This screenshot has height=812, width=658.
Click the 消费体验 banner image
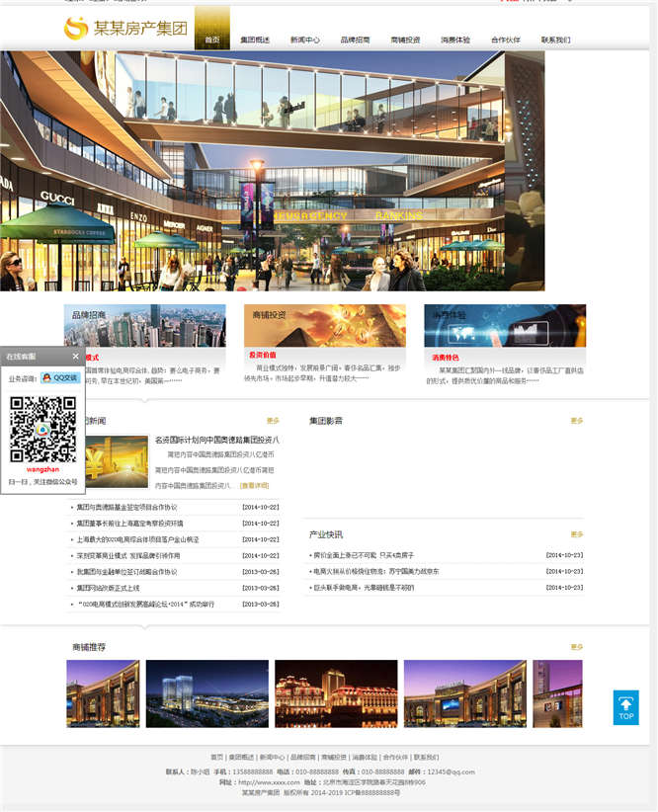pos(504,325)
